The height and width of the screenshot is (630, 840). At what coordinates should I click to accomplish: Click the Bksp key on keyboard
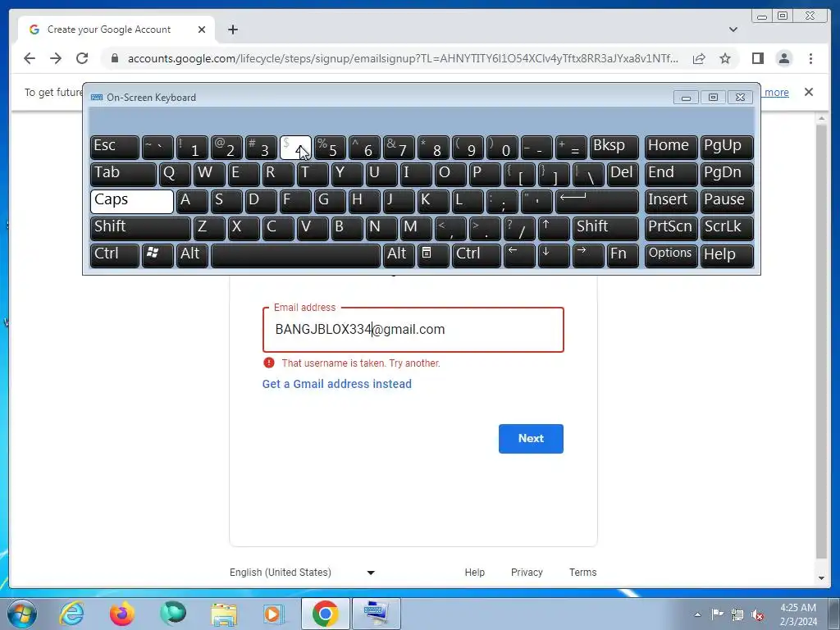(614, 148)
